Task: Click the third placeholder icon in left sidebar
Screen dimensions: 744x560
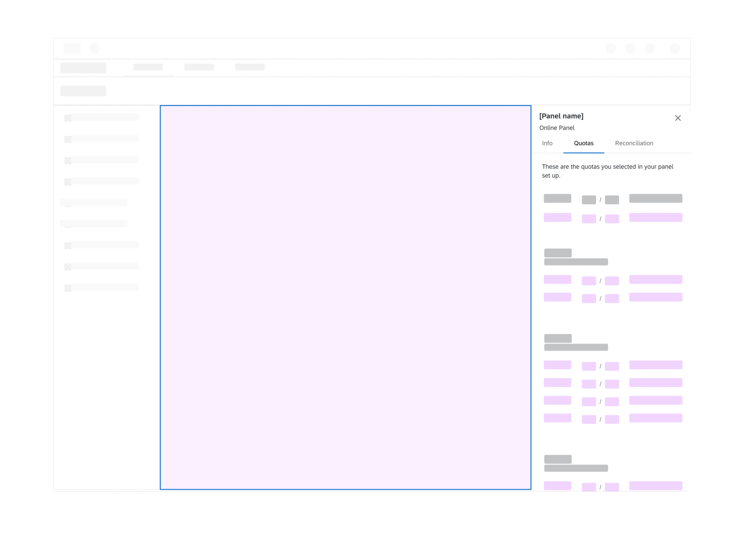Action: tap(68, 161)
